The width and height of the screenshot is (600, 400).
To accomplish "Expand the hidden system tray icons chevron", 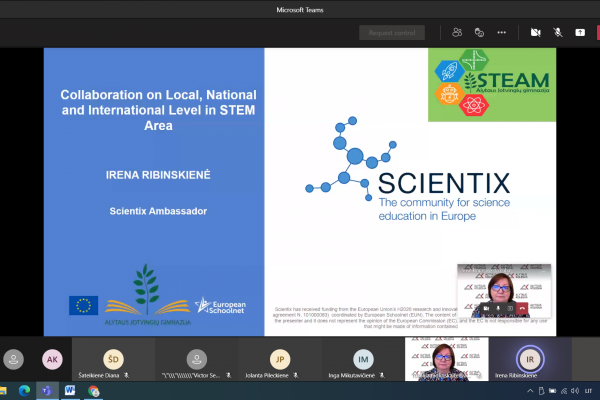I will 530,391.
